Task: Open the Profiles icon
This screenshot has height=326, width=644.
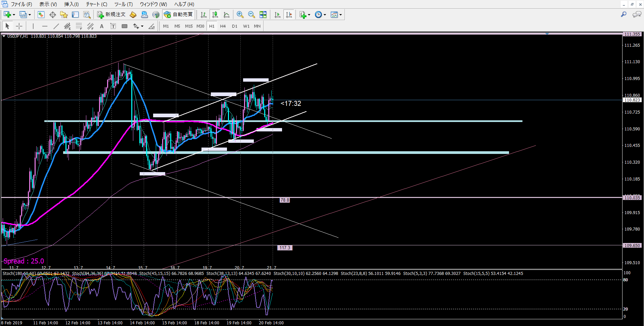Action: point(23,14)
